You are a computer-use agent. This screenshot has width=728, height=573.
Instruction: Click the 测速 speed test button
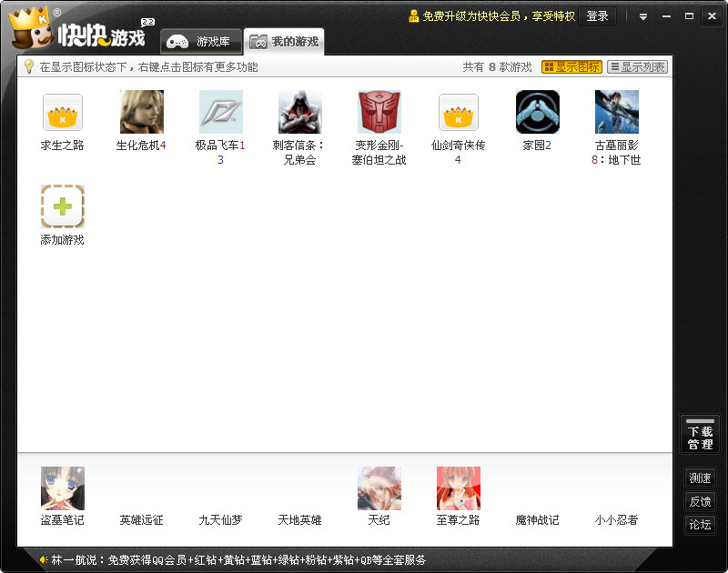coord(700,477)
